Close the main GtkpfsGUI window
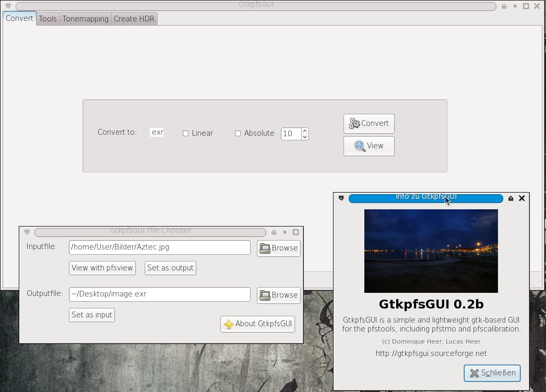Viewport: 546px width, 392px height. point(537,6)
